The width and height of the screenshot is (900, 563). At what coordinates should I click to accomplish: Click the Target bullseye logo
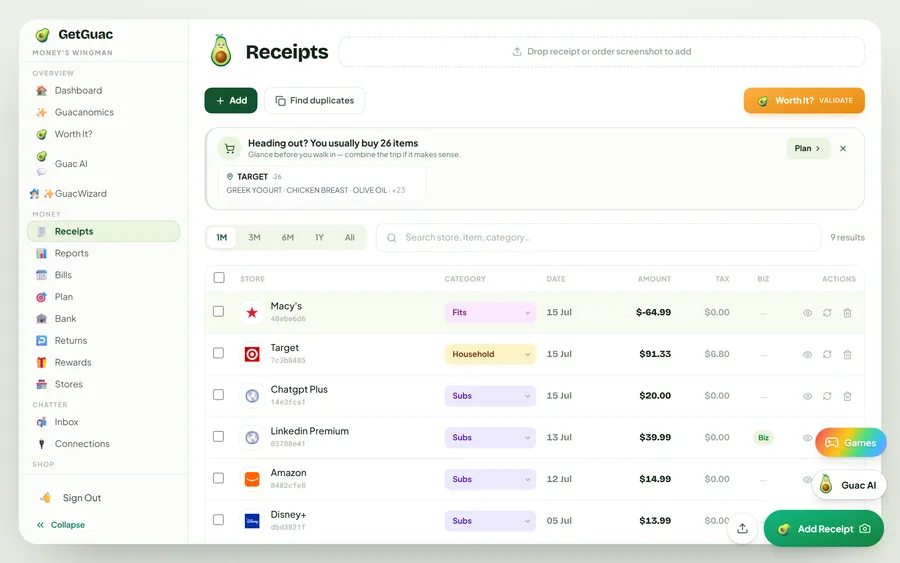[x=252, y=354]
